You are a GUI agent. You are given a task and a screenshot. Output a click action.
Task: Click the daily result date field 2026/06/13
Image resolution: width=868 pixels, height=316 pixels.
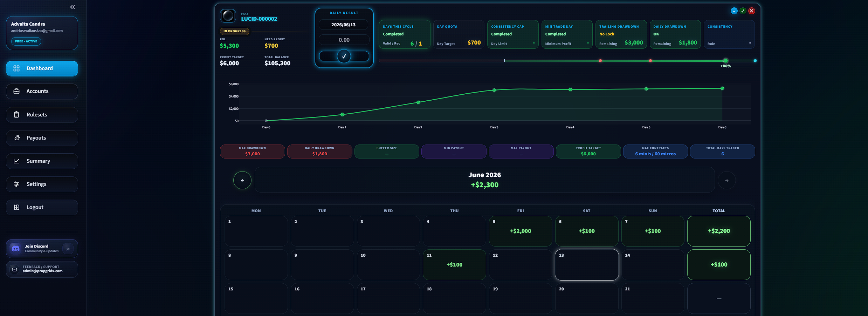[x=344, y=25]
